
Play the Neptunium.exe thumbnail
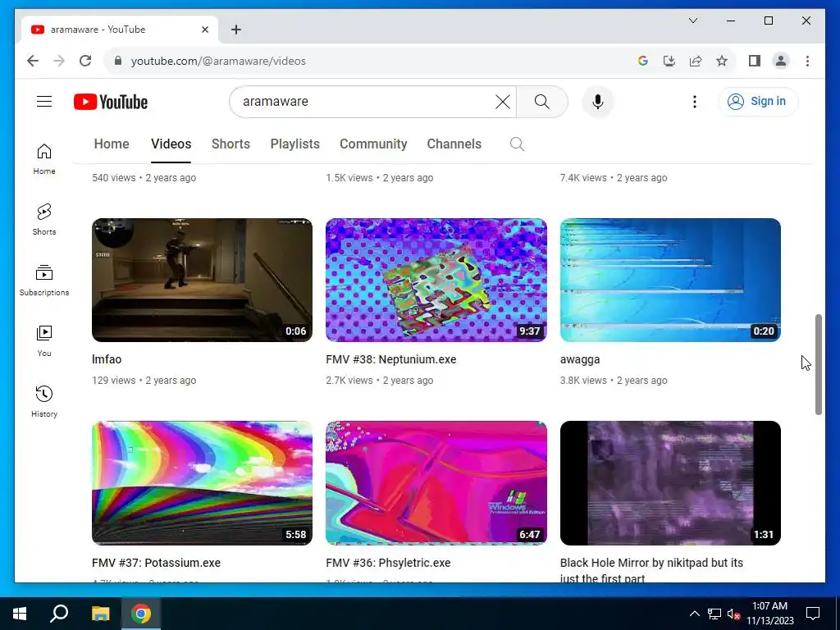pyautogui.click(x=436, y=280)
